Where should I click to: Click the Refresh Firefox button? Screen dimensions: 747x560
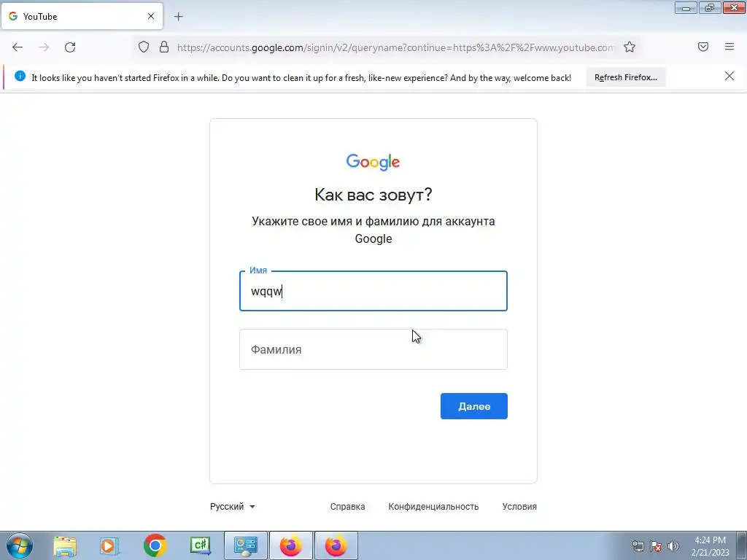coord(625,77)
